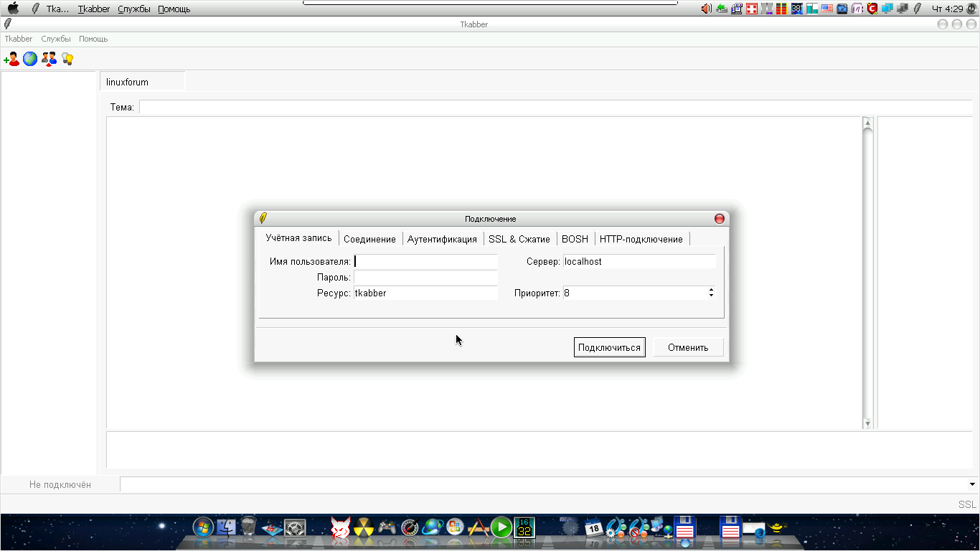
Task: Click the genie lamp dock icon
Action: pyautogui.click(x=778, y=529)
